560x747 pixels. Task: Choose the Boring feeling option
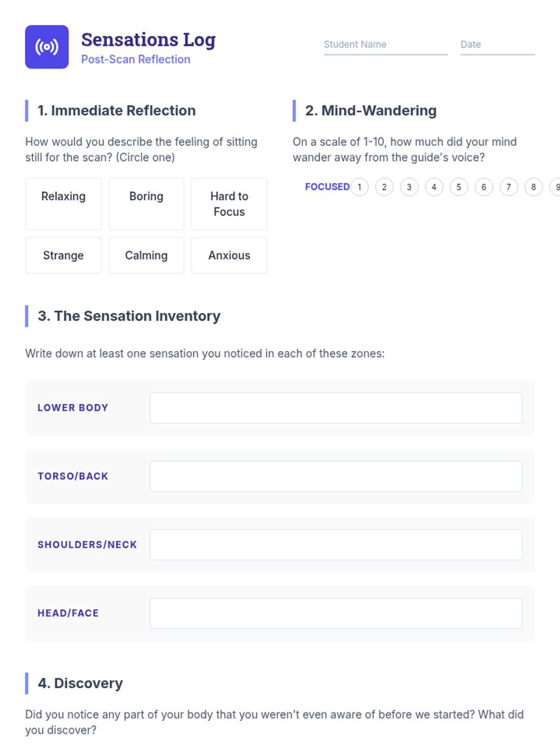146,204
